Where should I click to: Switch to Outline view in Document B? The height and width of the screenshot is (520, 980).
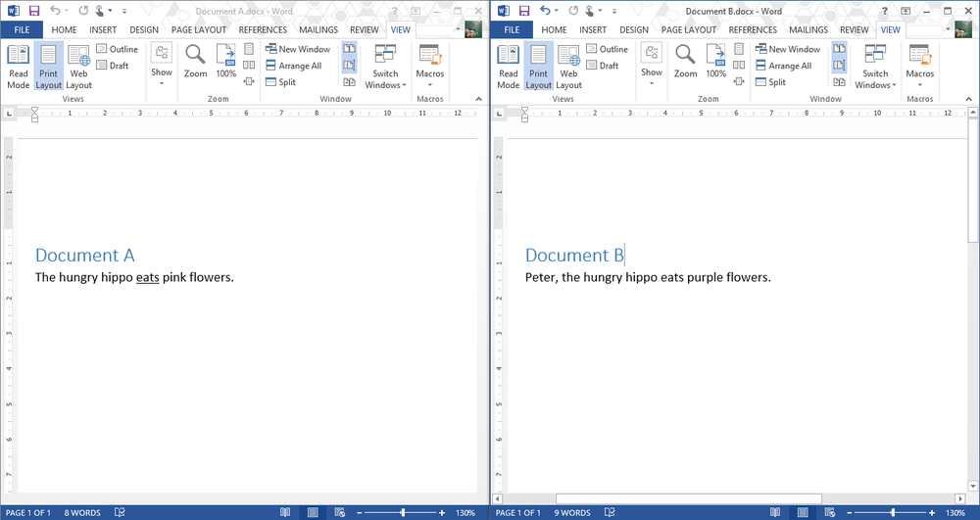point(608,49)
